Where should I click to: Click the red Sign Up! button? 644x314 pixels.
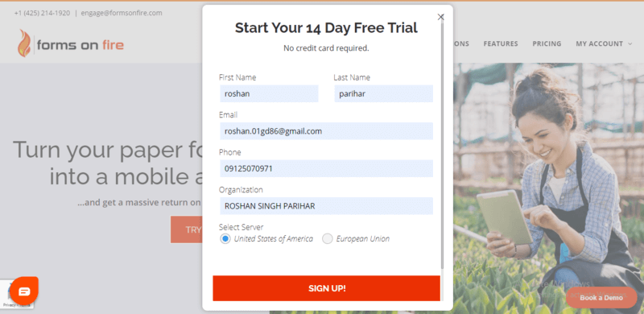(327, 288)
